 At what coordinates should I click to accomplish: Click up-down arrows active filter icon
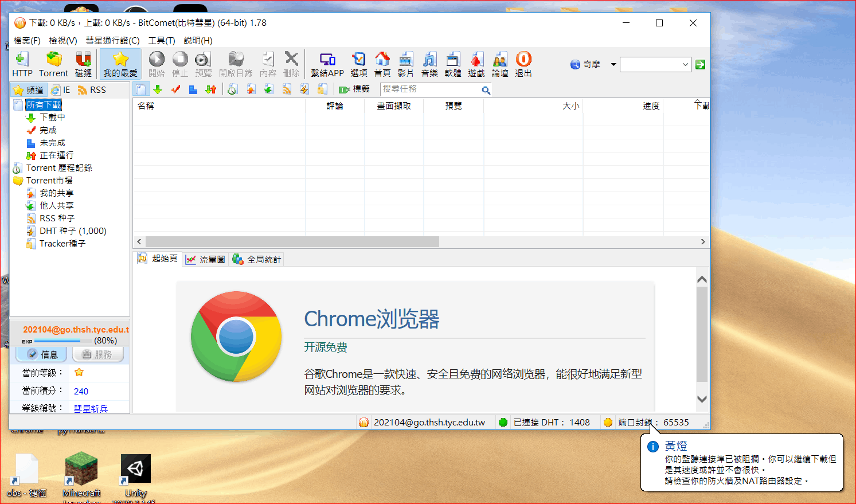point(211,89)
